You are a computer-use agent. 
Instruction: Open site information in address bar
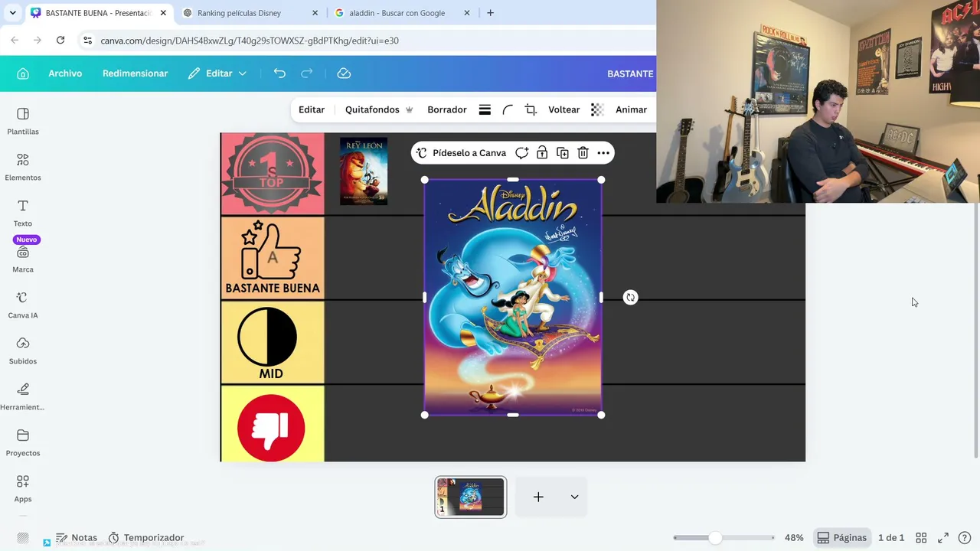88,41
